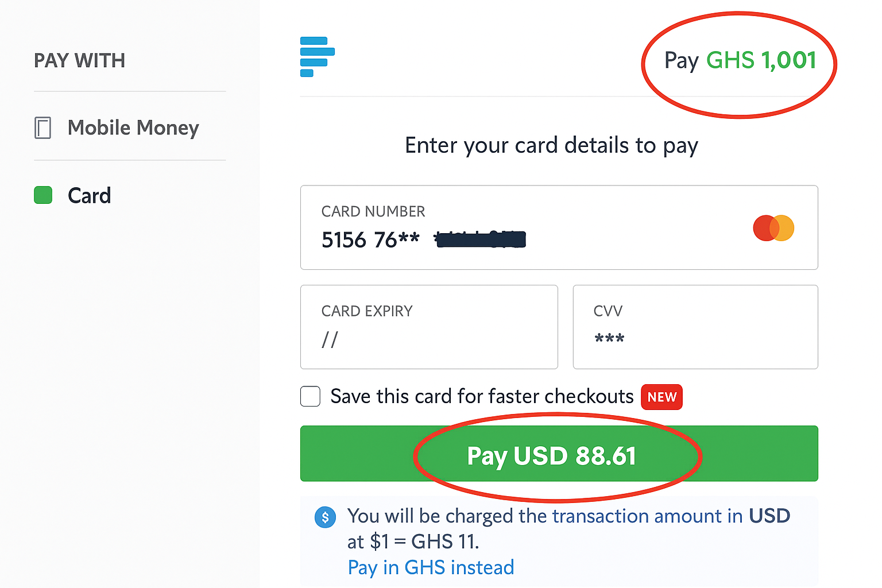
Task: Click the green Card payment icon
Action: point(43,195)
